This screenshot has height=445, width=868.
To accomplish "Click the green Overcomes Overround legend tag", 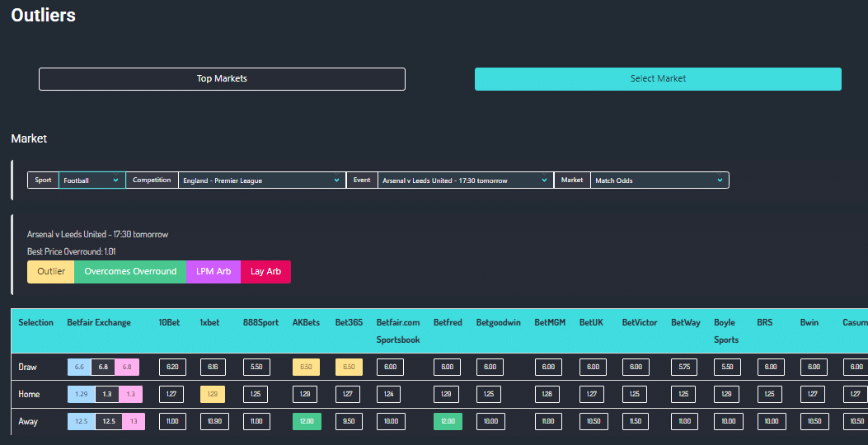I will click(130, 272).
